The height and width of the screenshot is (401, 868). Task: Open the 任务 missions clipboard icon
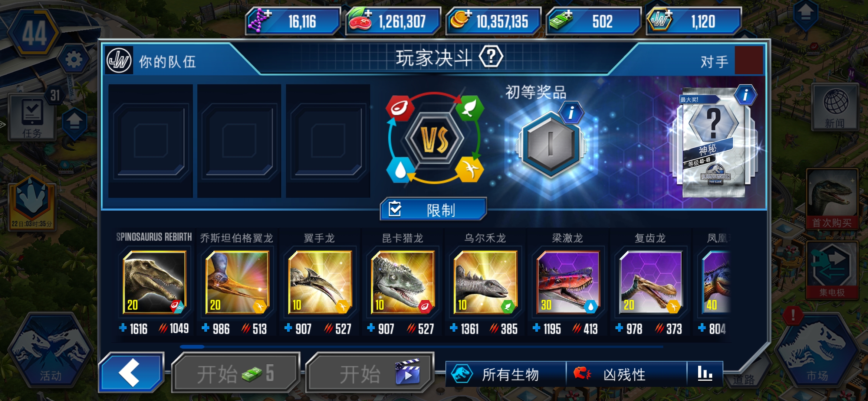click(x=33, y=117)
